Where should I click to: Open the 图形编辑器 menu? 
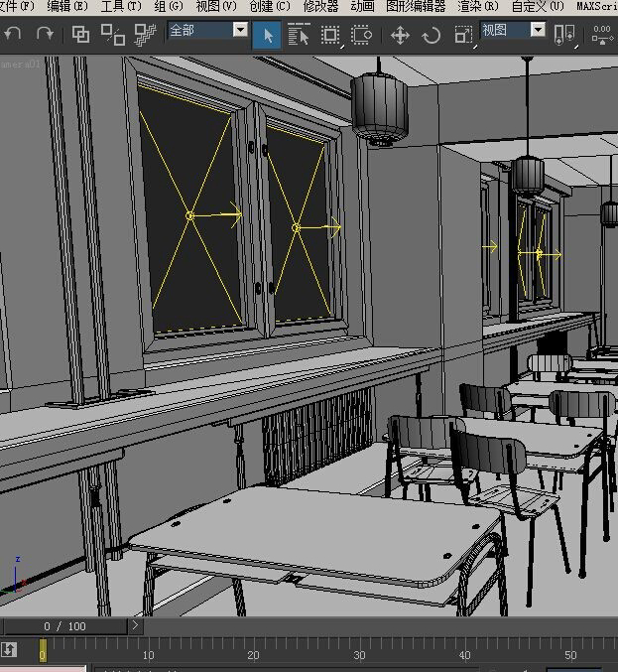[x=416, y=6]
